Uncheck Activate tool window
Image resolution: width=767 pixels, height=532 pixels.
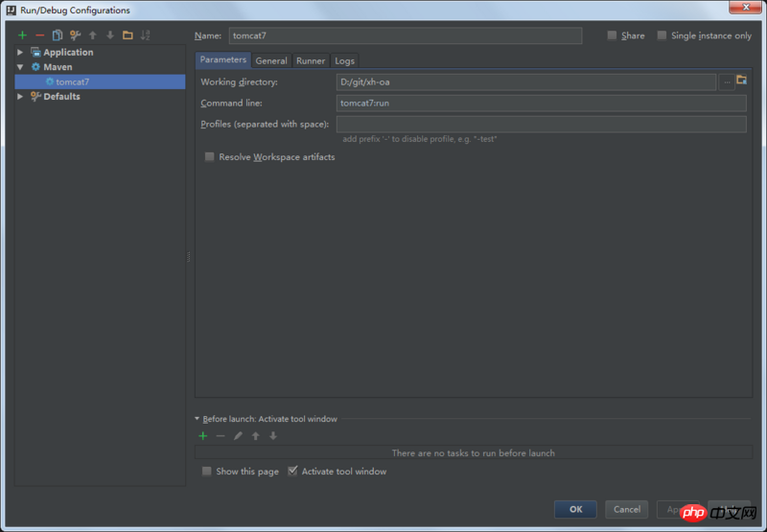point(292,471)
